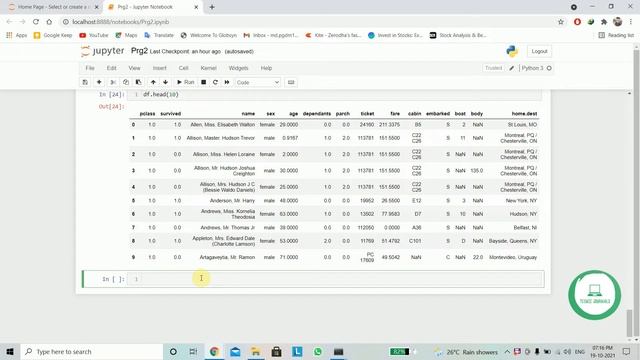
Task: Click the name 'Anderson, Mr. Harry'
Action: [x=232, y=201]
